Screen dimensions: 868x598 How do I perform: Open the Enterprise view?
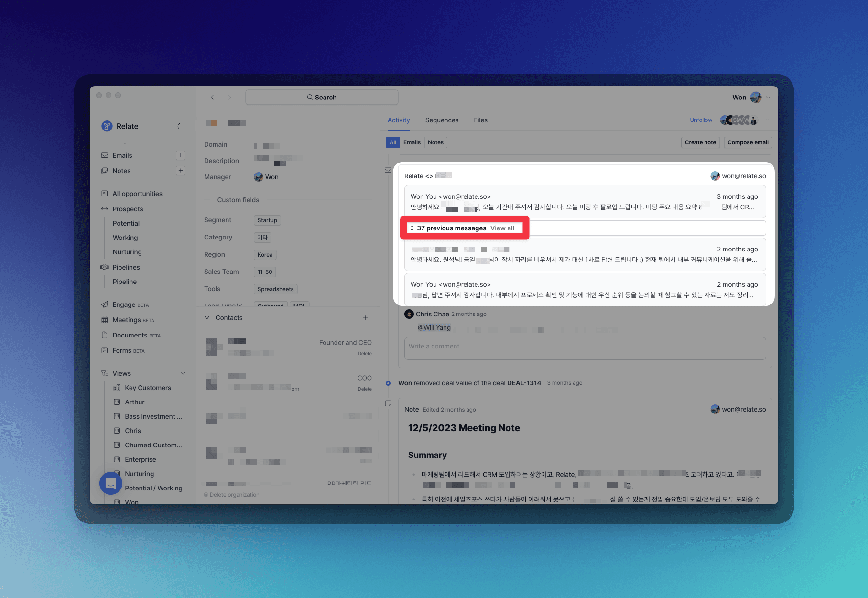pyautogui.click(x=141, y=459)
